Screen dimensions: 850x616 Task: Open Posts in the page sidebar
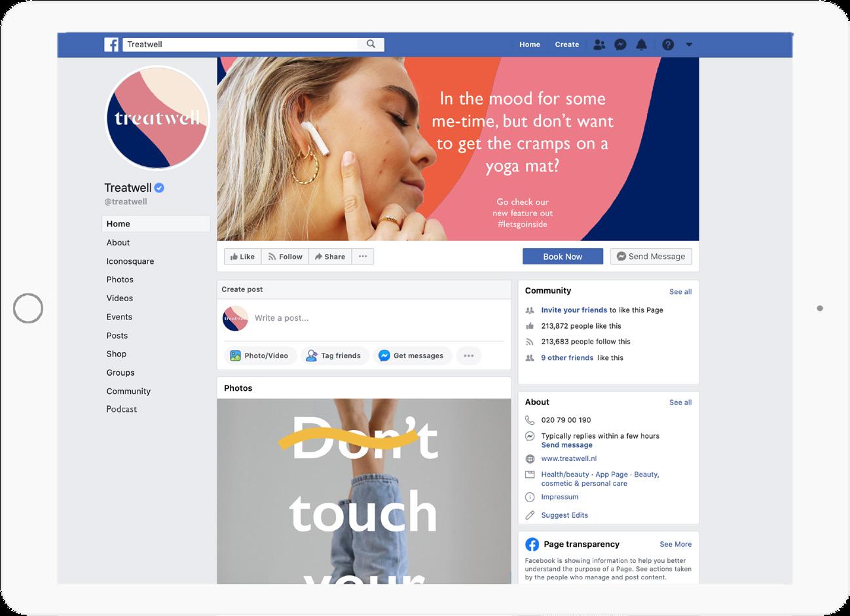[117, 335]
